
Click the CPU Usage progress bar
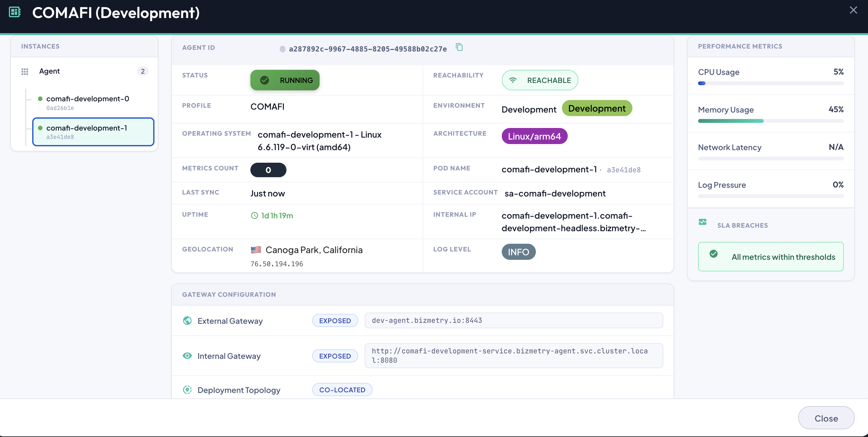coord(770,83)
